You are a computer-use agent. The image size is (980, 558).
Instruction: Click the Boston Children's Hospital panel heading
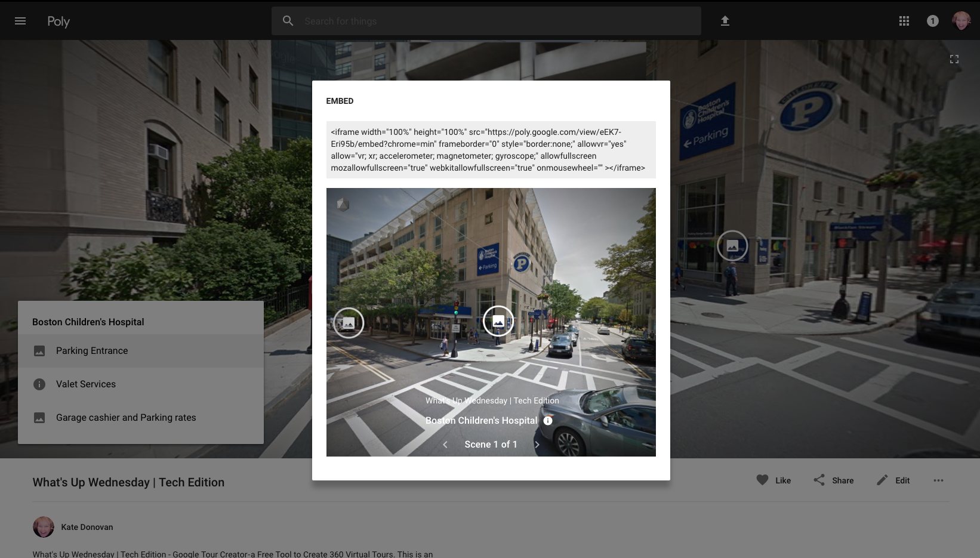[88, 322]
